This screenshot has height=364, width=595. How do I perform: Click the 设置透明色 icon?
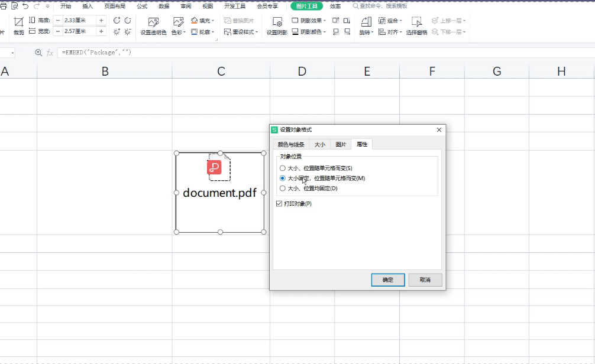pos(153,22)
